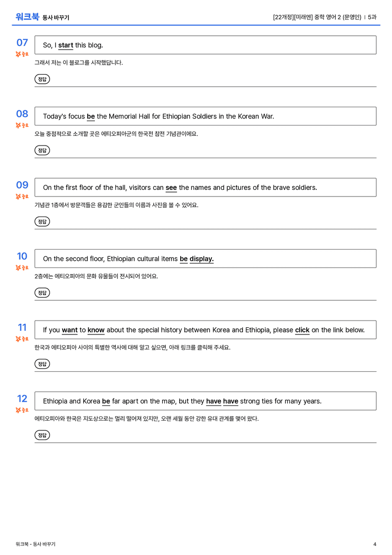Click the number 09 question label
Image resolution: width=392 pixels, height=555 pixels.
pyautogui.click(x=22, y=185)
